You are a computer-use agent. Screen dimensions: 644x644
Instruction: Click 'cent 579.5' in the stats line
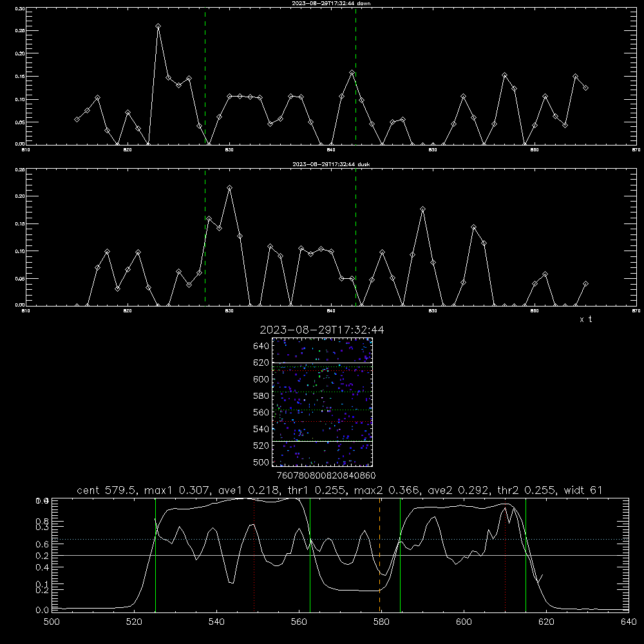point(107,490)
